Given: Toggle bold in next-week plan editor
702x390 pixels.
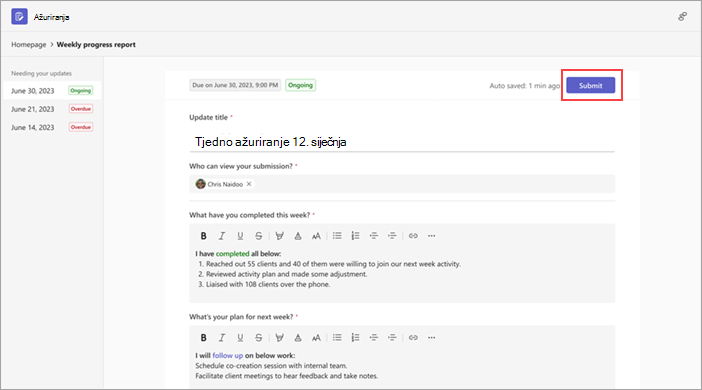Looking at the screenshot, I should pyautogui.click(x=203, y=338).
